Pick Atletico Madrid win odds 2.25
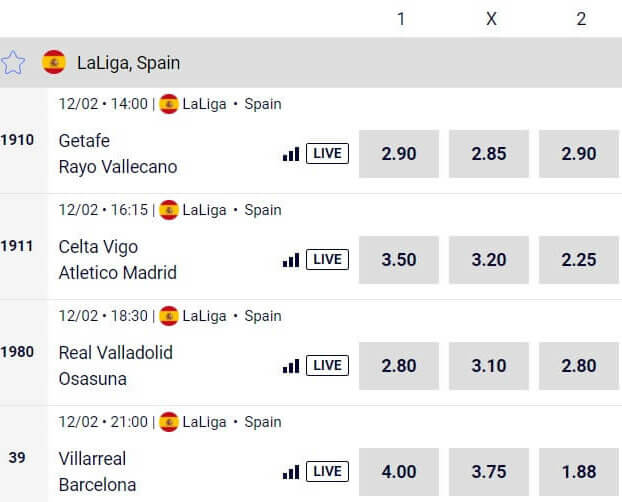 (579, 260)
